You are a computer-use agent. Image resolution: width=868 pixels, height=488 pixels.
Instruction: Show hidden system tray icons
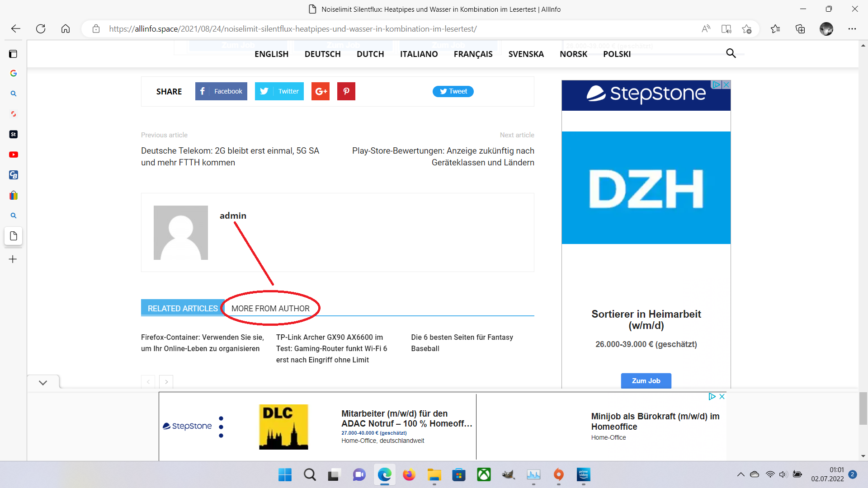coord(741,474)
